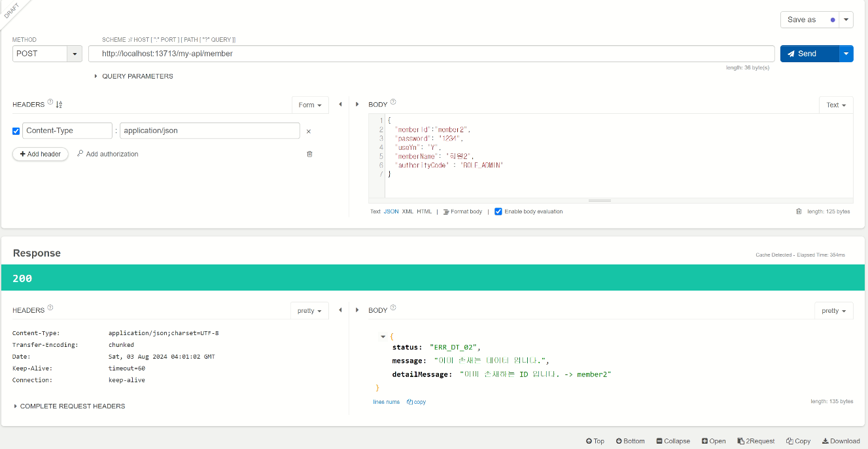Download the response
Image resolution: width=868 pixels, height=449 pixels.
click(x=841, y=441)
